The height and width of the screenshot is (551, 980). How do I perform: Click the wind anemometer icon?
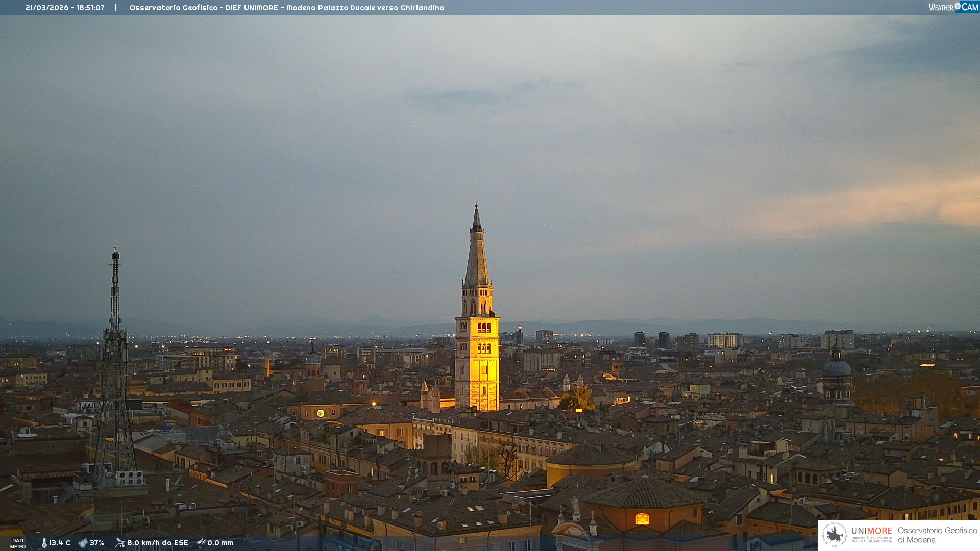pyautogui.click(x=120, y=543)
